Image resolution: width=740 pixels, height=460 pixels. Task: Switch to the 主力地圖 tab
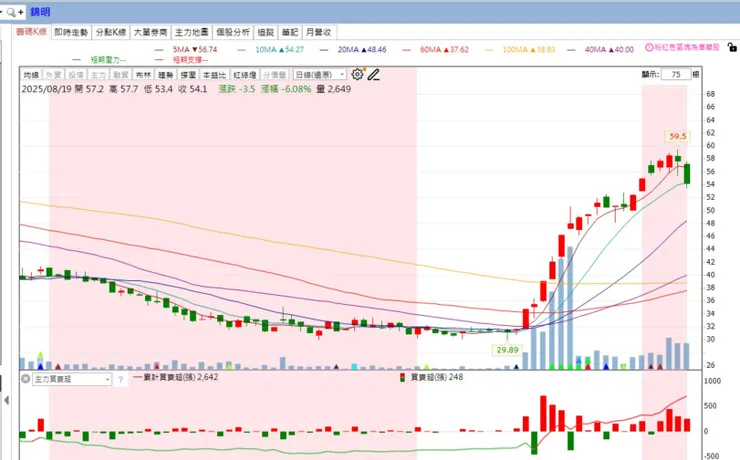(192, 32)
